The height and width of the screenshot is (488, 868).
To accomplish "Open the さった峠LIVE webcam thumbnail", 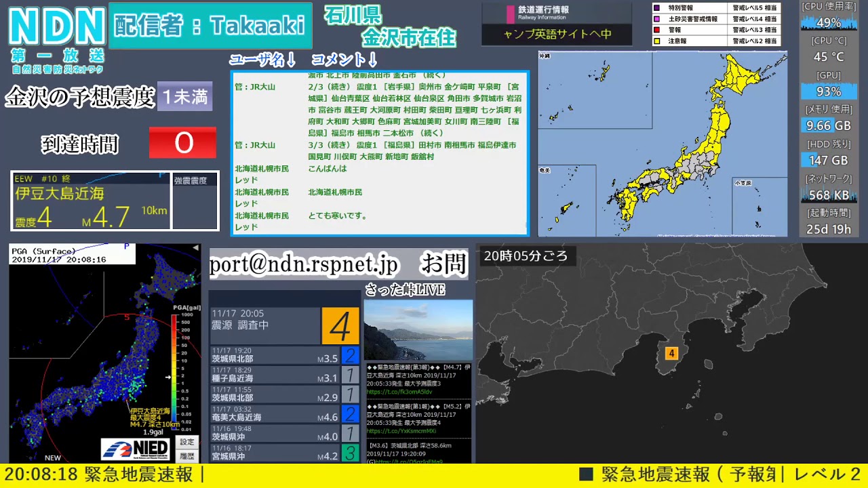I will [x=418, y=330].
